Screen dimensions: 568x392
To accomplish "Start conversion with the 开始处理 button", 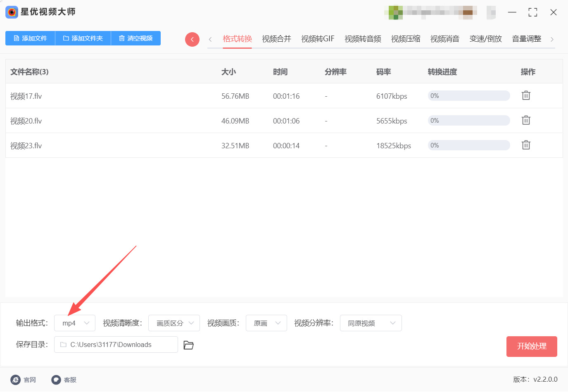I will pyautogui.click(x=532, y=346).
